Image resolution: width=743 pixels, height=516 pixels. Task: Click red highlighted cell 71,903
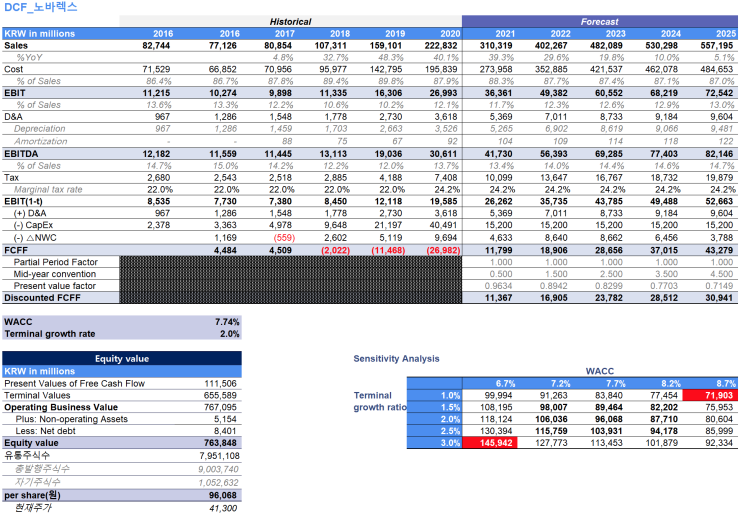(710, 395)
